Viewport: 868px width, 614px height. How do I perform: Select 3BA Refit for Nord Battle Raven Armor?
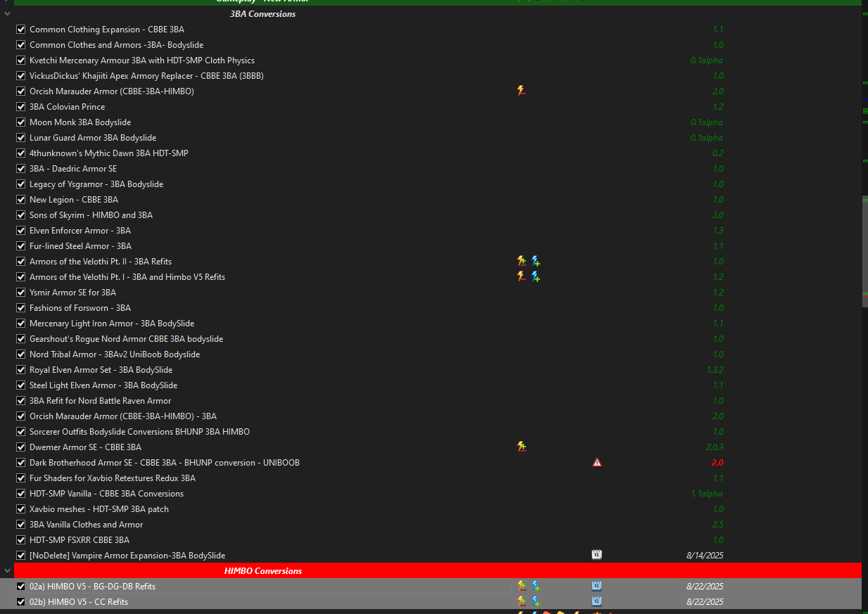point(101,401)
